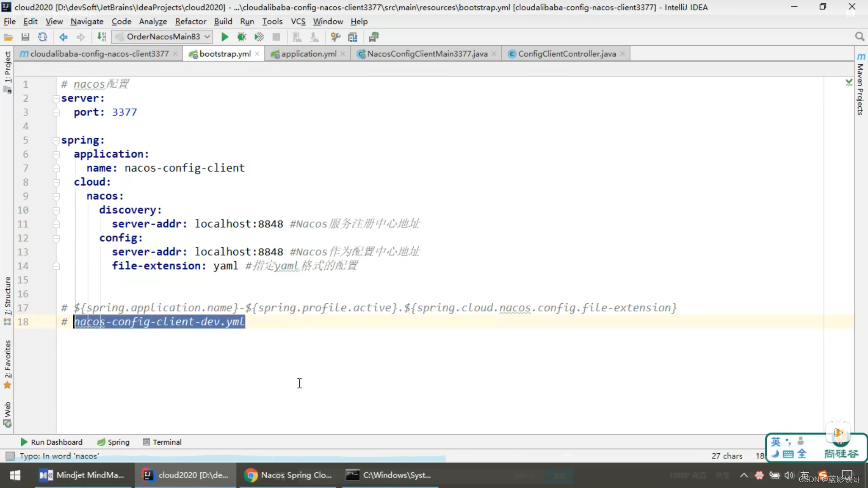Open the Refactor menu
This screenshot has height=488, width=868.
191,21
